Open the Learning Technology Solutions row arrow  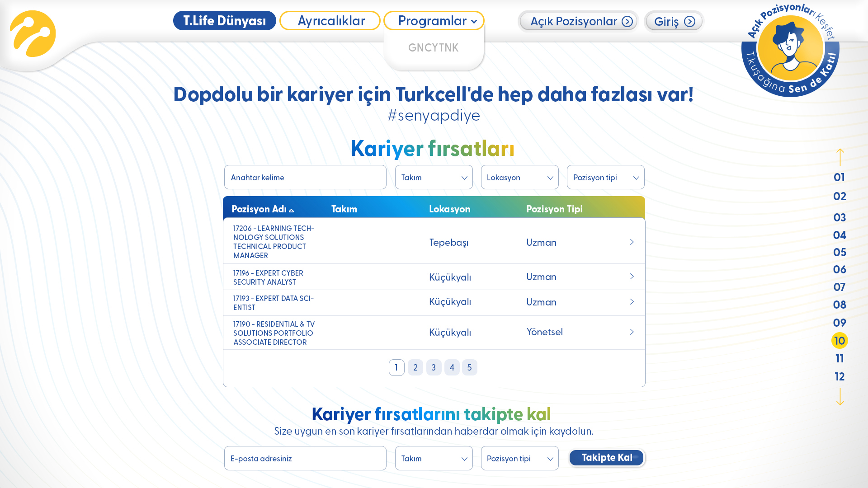[632, 242]
